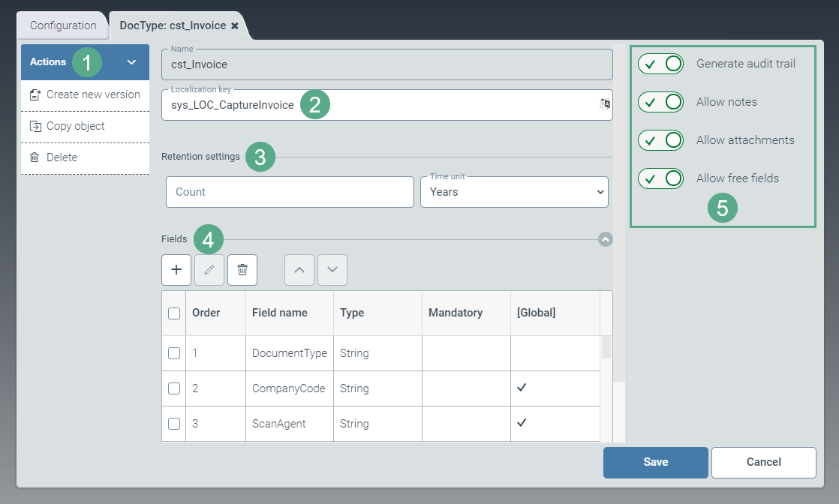The height and width of the screenshot is (504, 839).
Task: Click the delete field trash icon
Action: [x=242, y=270]
